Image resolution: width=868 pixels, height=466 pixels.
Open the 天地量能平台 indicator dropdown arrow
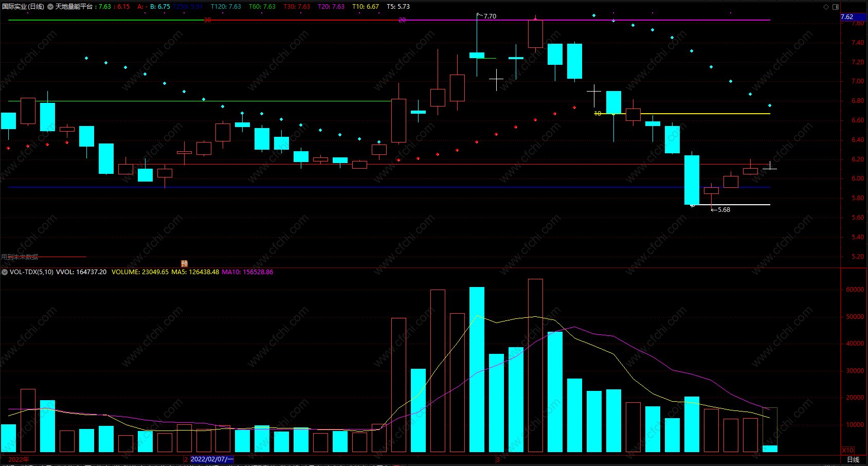(x=50, y=7)
